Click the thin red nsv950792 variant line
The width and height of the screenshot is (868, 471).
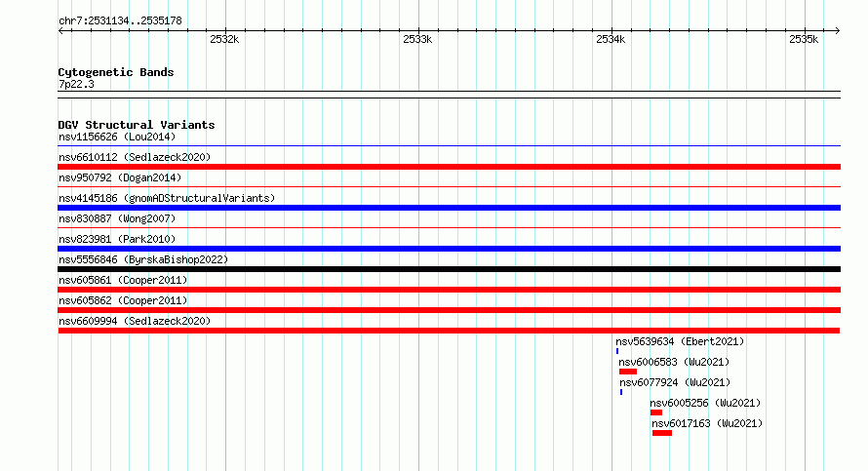point(449,187)
